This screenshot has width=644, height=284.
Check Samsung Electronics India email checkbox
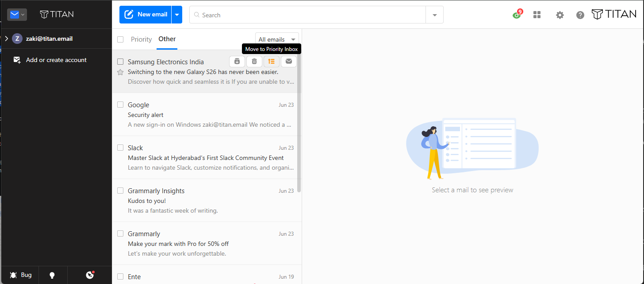[120, 62]
